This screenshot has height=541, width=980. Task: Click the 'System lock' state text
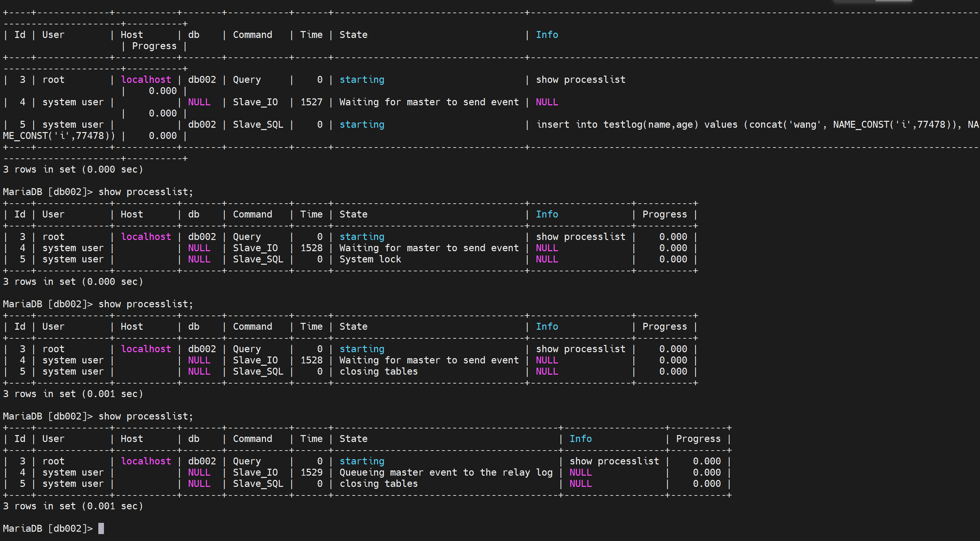[x=370, y=259]
